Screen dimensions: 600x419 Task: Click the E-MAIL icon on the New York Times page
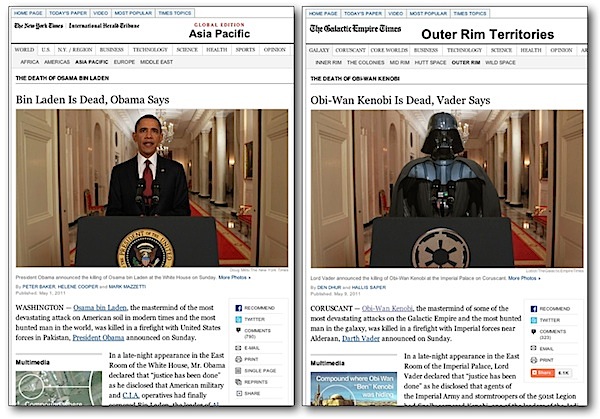(x=239, y=348)
